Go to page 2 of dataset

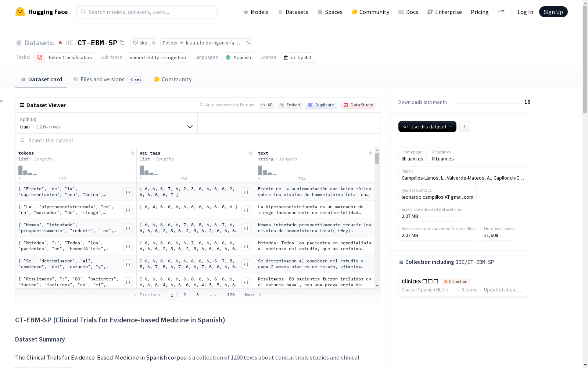click(184, 295)
